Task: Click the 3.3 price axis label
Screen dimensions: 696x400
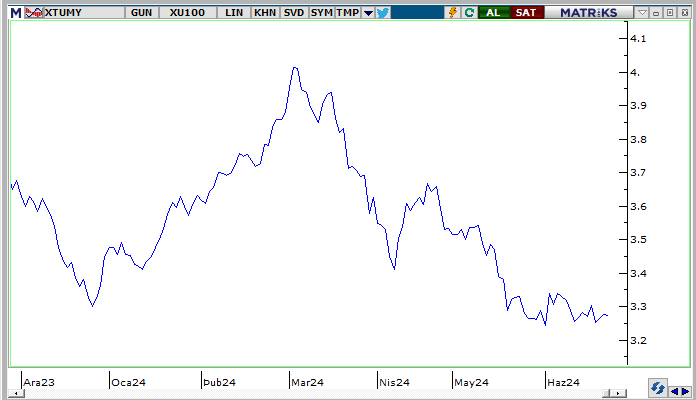Action: [x=638, y=307]
